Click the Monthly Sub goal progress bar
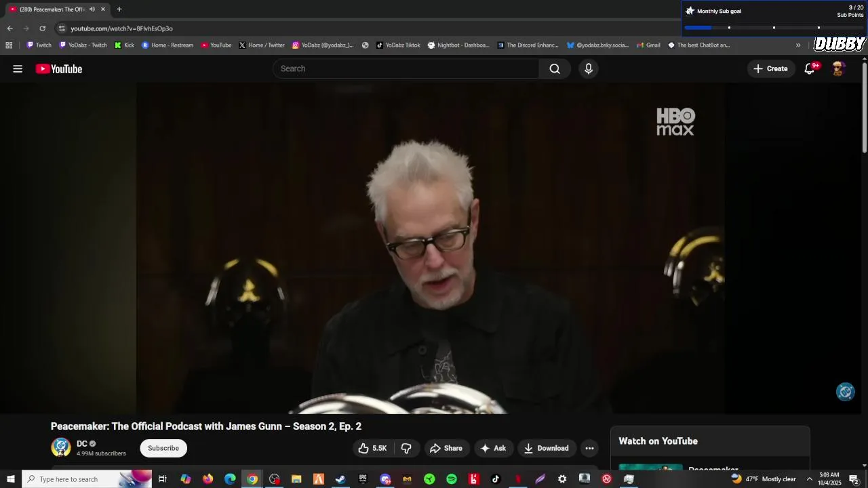Viewport: 868px width, 488px height. [x=774, y=28]
